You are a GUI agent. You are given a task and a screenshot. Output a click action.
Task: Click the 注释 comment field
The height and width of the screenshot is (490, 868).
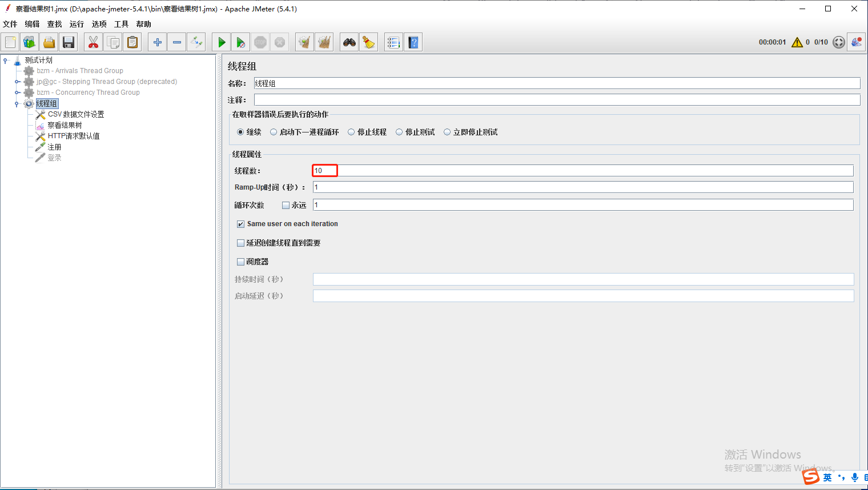(x=557, y=100)
